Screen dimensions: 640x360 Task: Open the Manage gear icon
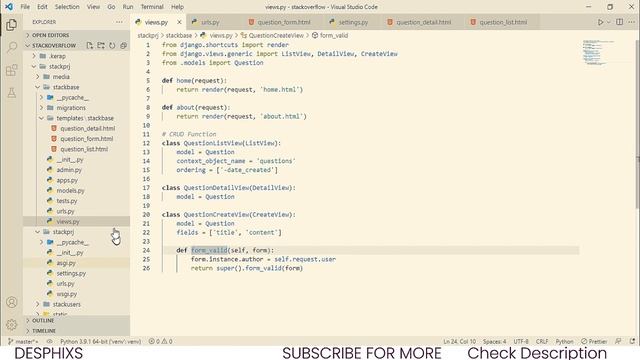coord(11,324)
